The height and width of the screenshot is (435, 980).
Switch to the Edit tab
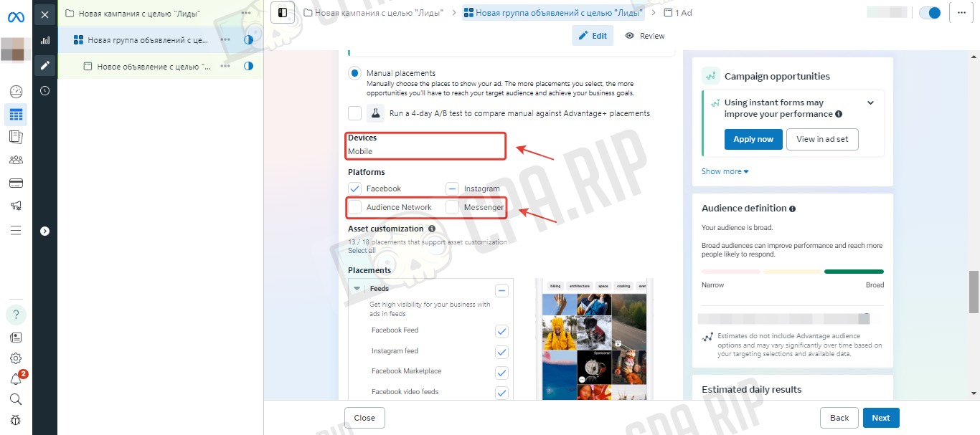pos(593,36)
